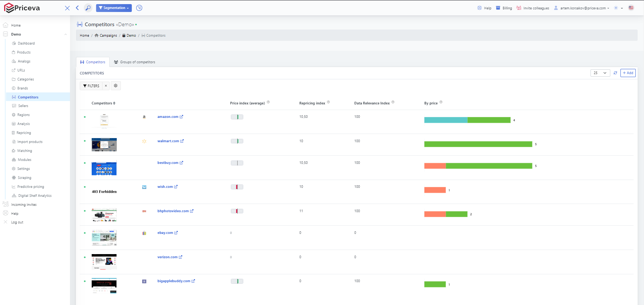The height and width of the screenshot is (305, 644).
Task: Click the Home house icon in sidebar
Action: [6, 25]
